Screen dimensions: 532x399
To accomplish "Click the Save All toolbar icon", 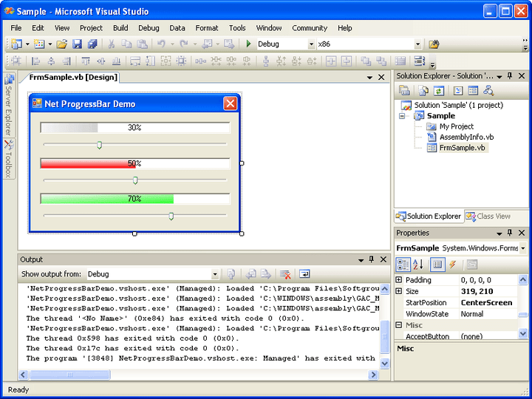I will tap(92, 44).
